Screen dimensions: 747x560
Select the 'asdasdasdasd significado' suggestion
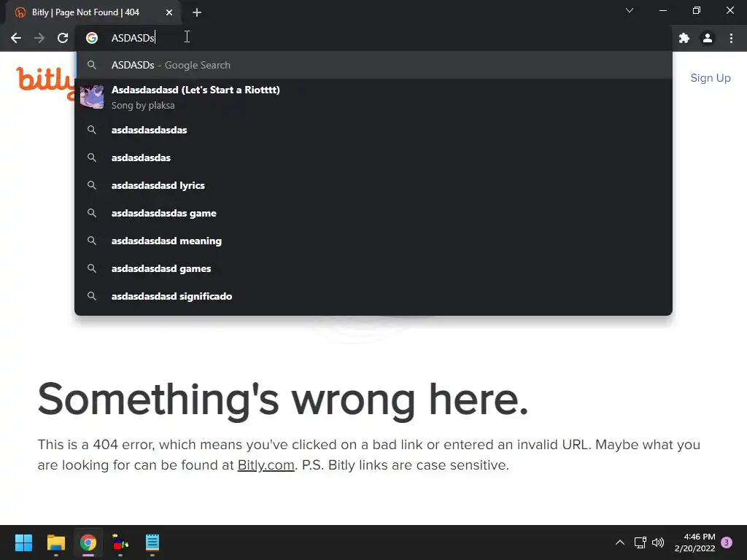pyautogui.click(x=373, y=296)
